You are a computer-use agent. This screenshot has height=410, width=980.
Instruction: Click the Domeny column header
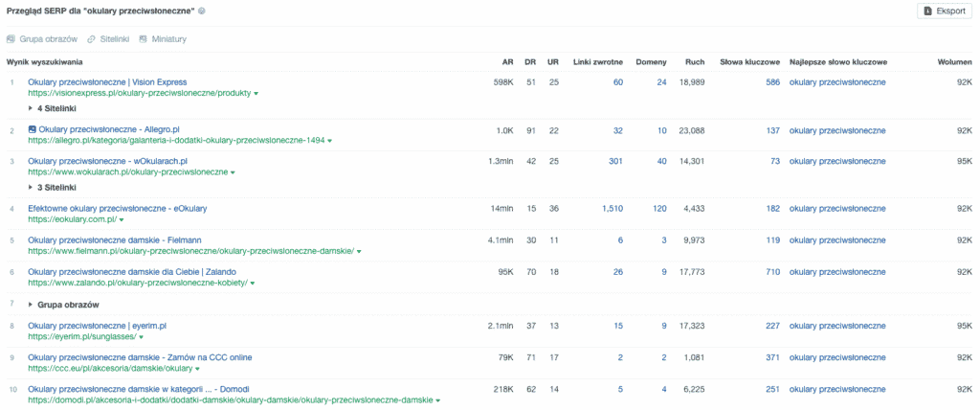coord(651,62)
